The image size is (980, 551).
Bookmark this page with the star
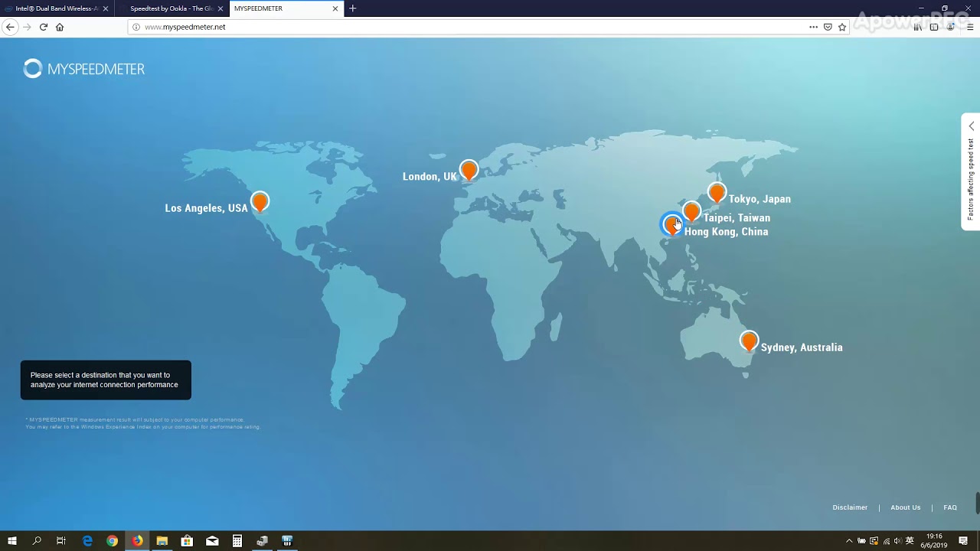click(x=842, y=27)
